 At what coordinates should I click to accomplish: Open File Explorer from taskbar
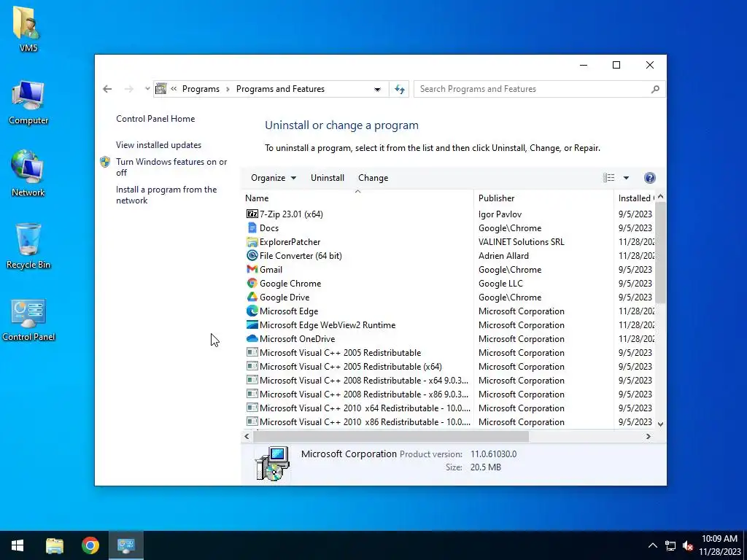pyautogui.click(x=54, y=545)
